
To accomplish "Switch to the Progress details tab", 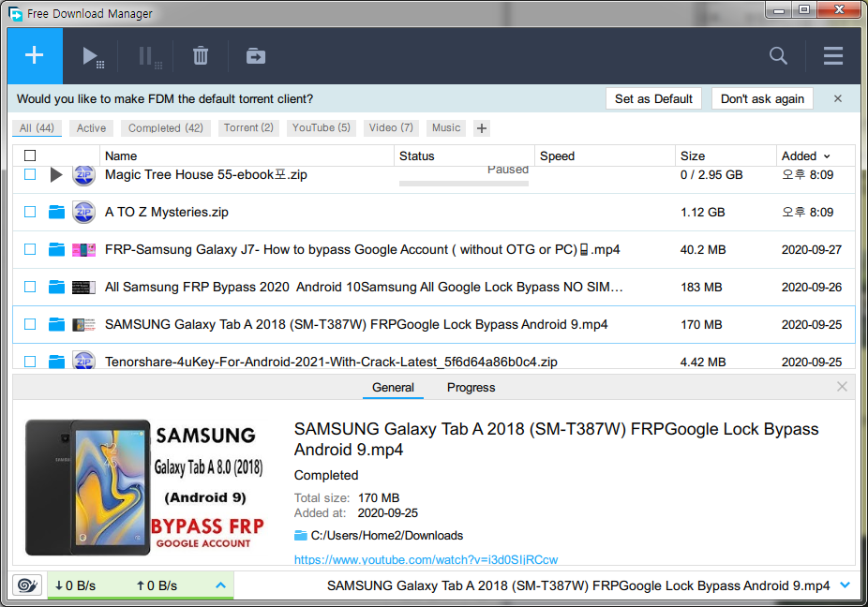I will [471, 387].
